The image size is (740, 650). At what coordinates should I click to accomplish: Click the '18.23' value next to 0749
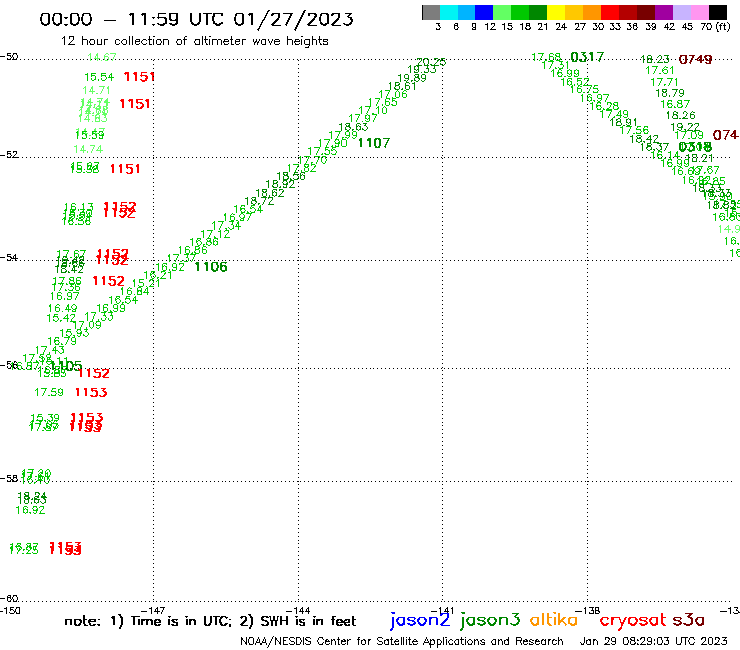(x=655, y=59)
